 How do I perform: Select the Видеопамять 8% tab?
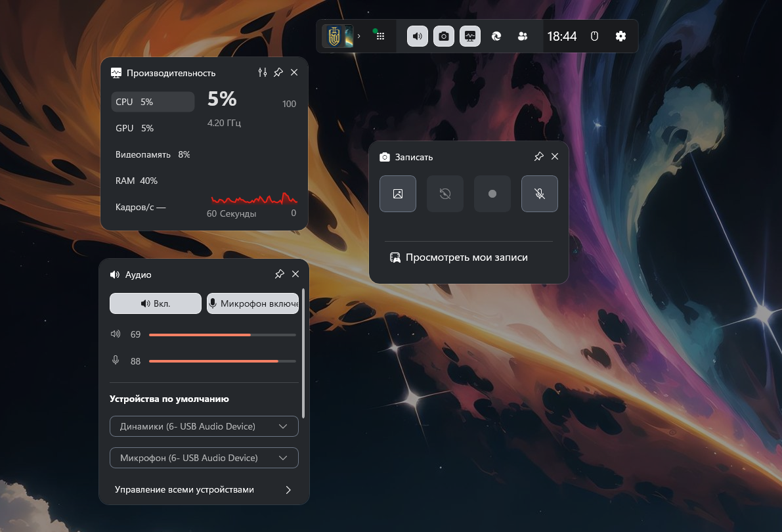pyautogui.click(x=152, y=155)
